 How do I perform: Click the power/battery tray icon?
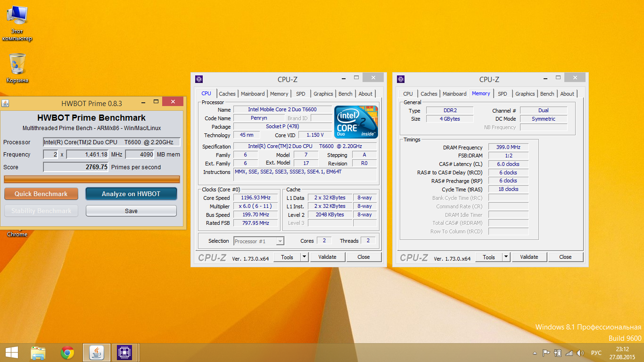tap(558, 353)
